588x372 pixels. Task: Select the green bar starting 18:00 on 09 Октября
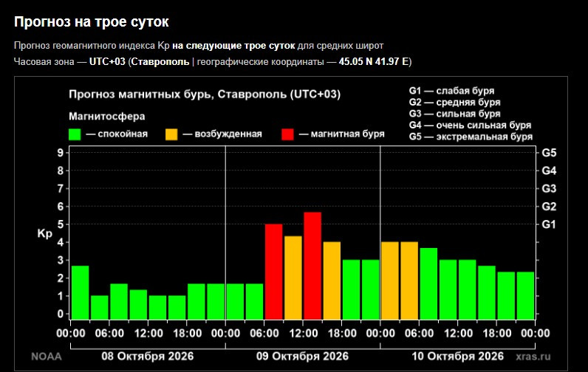click(x=351, y=289)
